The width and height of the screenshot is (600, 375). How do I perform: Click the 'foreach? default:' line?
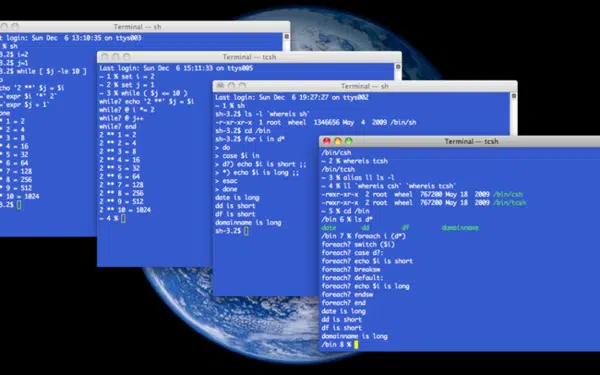pyautogui.click(x=352, y=278)
